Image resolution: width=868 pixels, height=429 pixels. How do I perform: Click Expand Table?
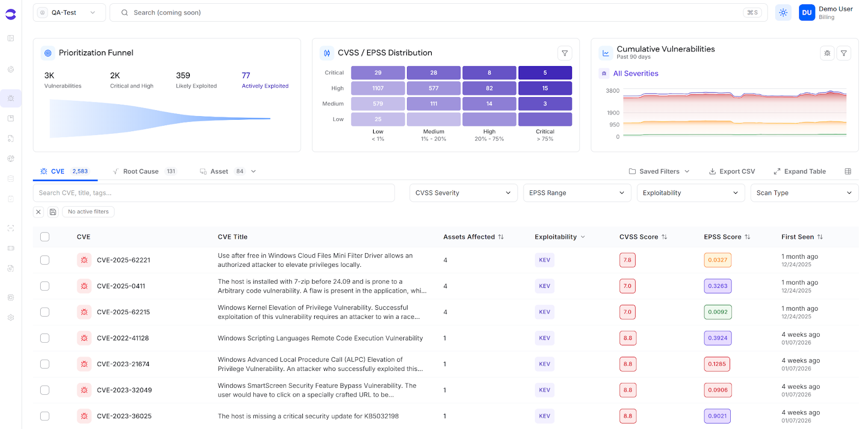pyautogui.click(x=800, y=171)
